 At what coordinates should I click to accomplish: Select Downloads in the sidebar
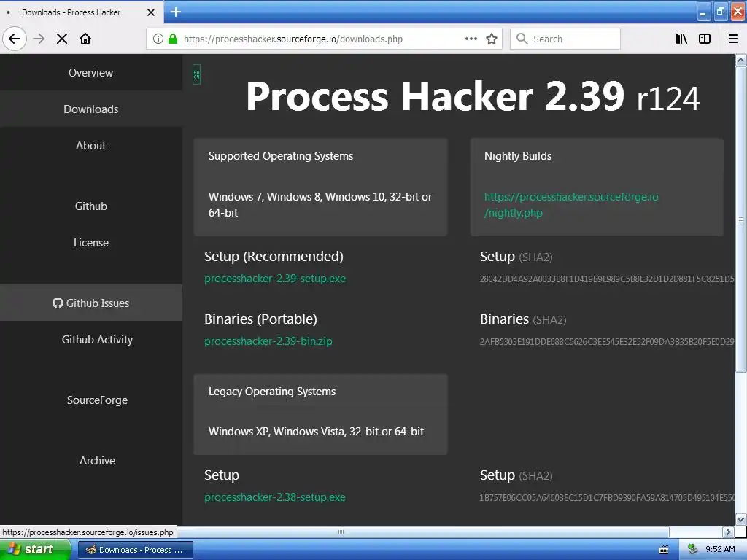pyautogui.click(x=90, y=109)
